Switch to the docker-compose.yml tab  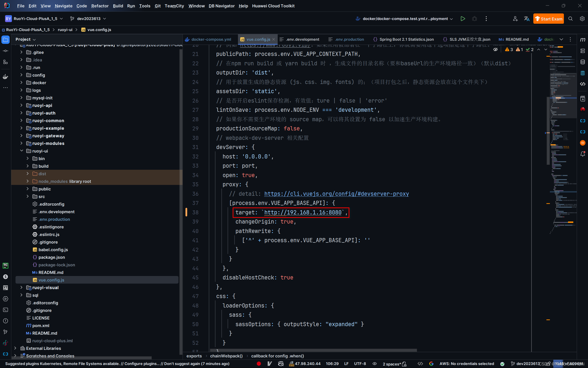point(208,39)
